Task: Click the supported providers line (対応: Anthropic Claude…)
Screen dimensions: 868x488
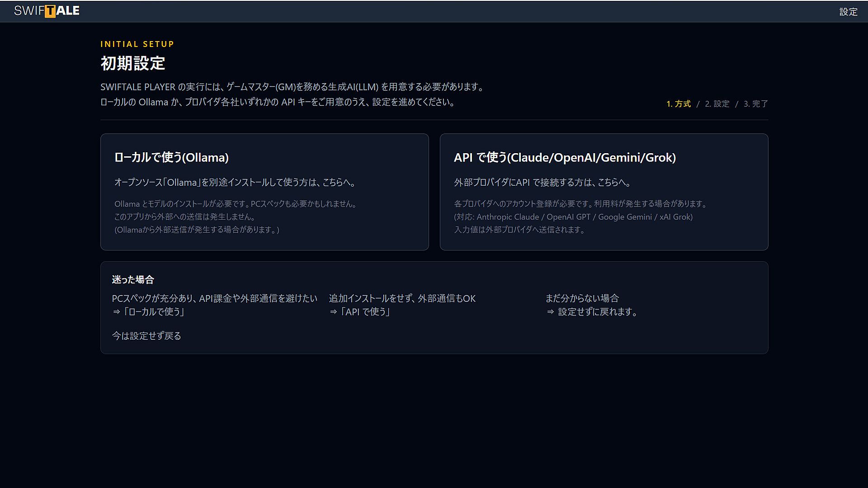Action: (x=573, y=217)
